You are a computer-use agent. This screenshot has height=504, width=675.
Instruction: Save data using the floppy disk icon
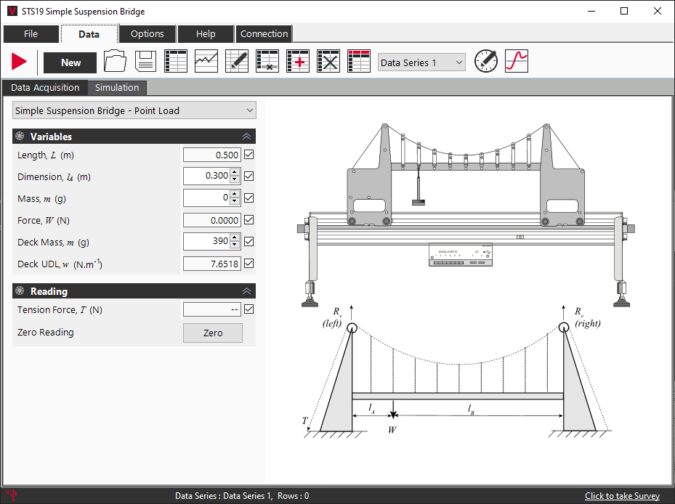tap(145, 61)
